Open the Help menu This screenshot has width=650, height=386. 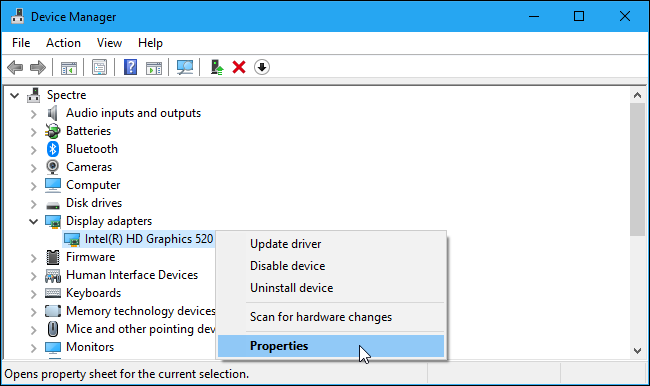tap(150, 43)
